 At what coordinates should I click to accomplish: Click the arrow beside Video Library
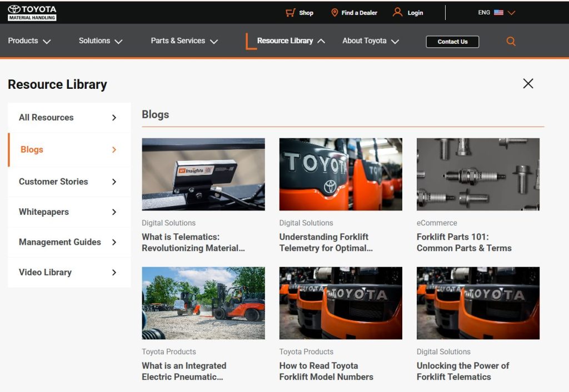pos(114,273)
